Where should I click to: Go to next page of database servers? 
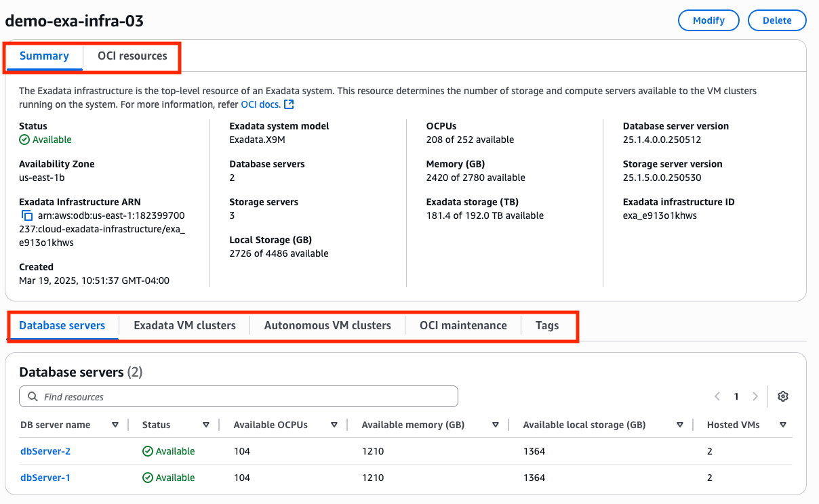[755, 396]
